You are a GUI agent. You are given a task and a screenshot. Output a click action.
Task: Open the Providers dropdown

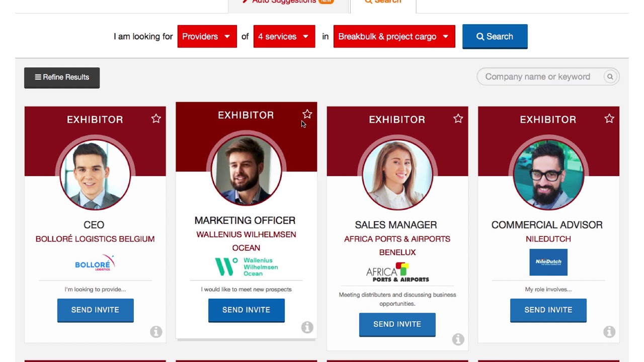click(207, 37)
